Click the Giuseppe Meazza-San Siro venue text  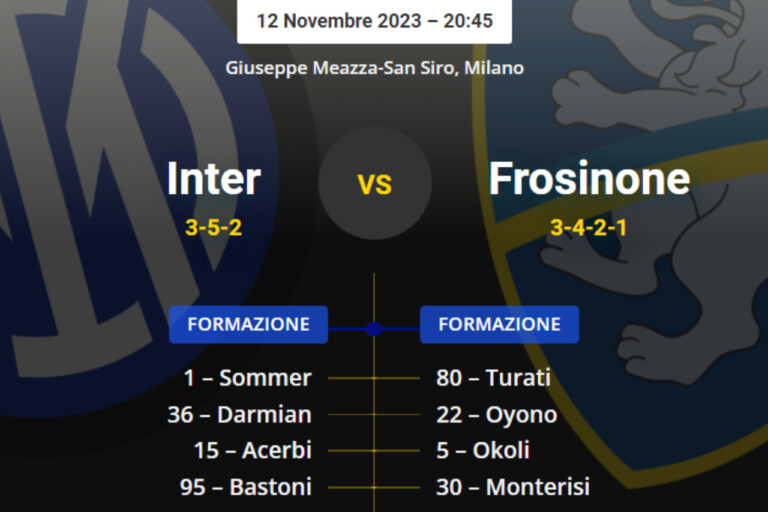[x=374, y=68]
